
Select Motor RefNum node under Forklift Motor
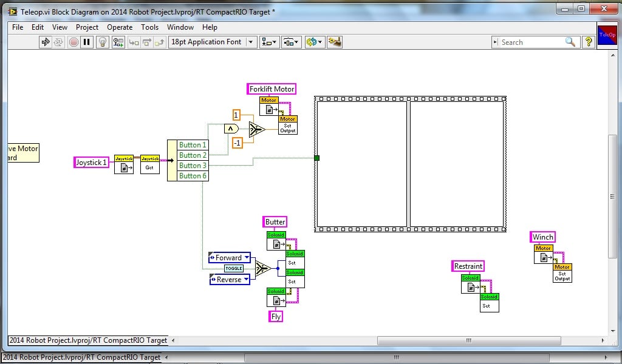[269, 106]
